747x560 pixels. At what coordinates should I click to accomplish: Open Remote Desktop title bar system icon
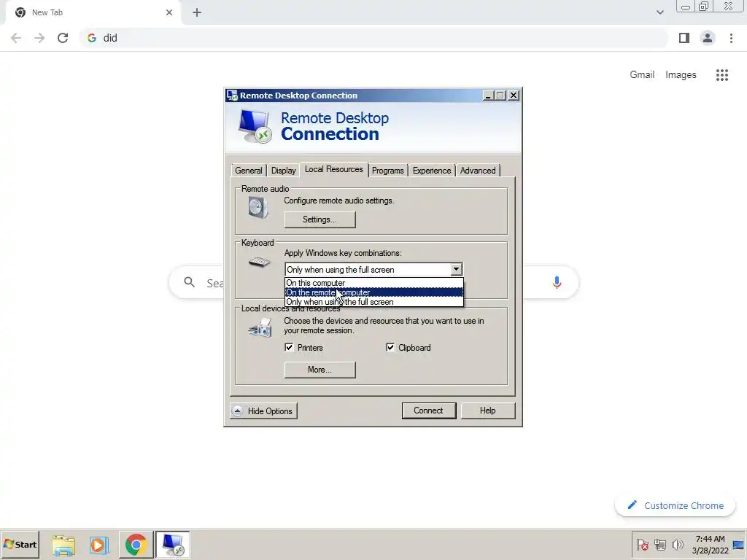coord(232,96)
